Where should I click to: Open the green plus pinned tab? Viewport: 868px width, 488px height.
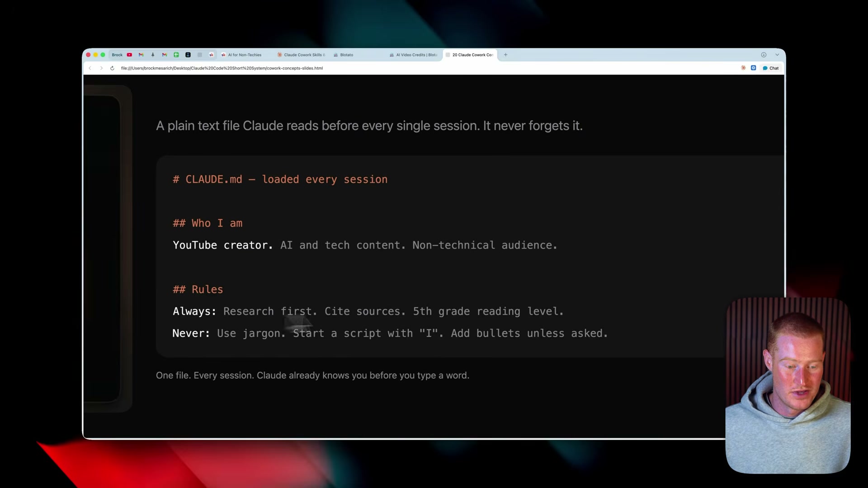point(176,55)
